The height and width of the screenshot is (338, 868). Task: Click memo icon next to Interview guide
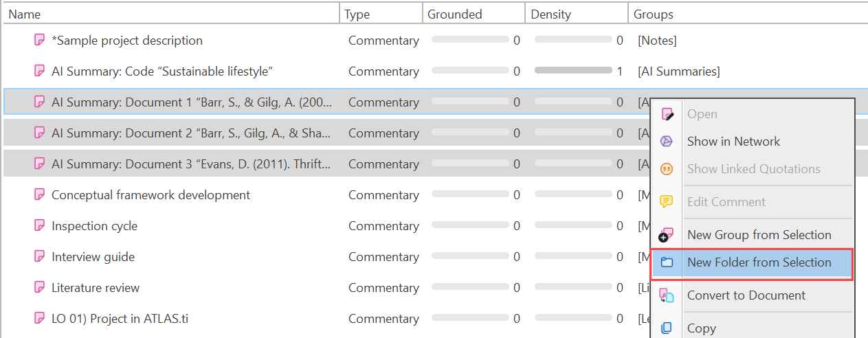tap(40, 257)
